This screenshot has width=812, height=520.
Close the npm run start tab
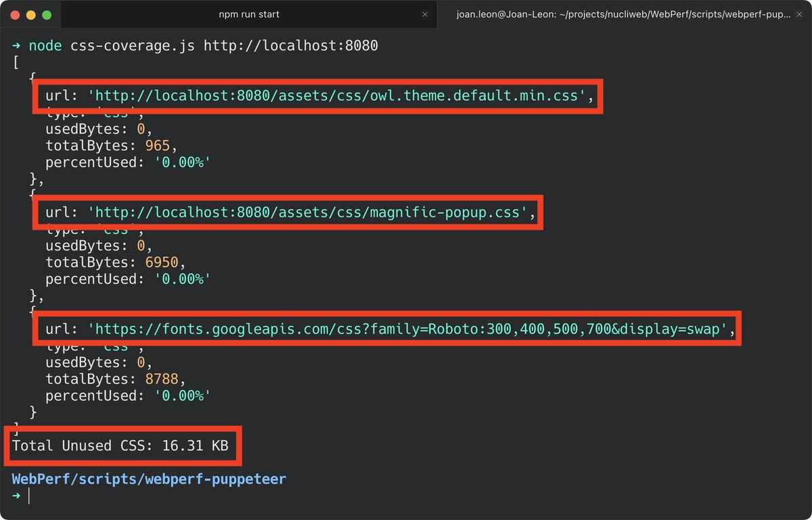tap(424, 14)
